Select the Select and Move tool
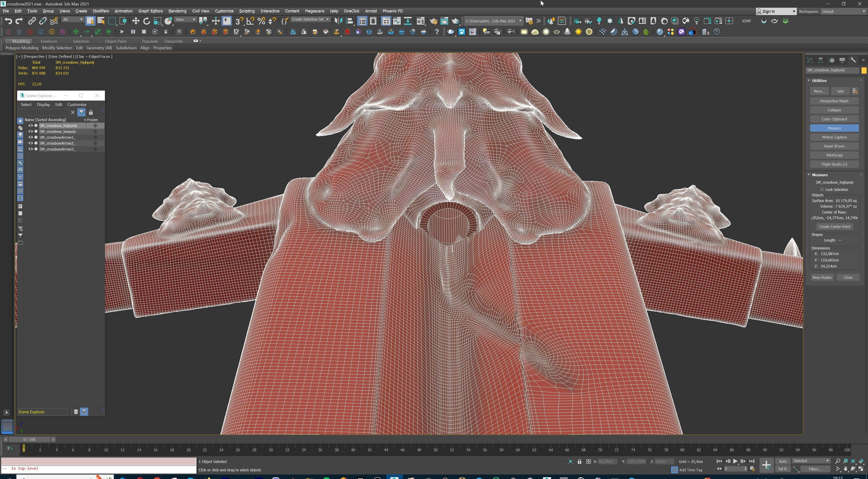The width and height of the screenshot is (868, 479). (x=135, y=21)
